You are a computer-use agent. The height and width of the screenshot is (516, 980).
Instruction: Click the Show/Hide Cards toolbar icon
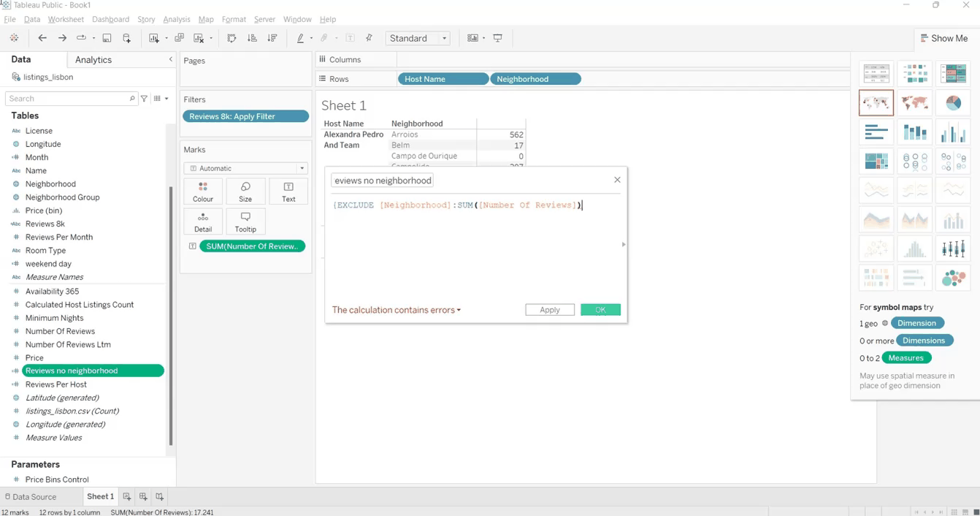pyautogui.click(x=472, y=38)
